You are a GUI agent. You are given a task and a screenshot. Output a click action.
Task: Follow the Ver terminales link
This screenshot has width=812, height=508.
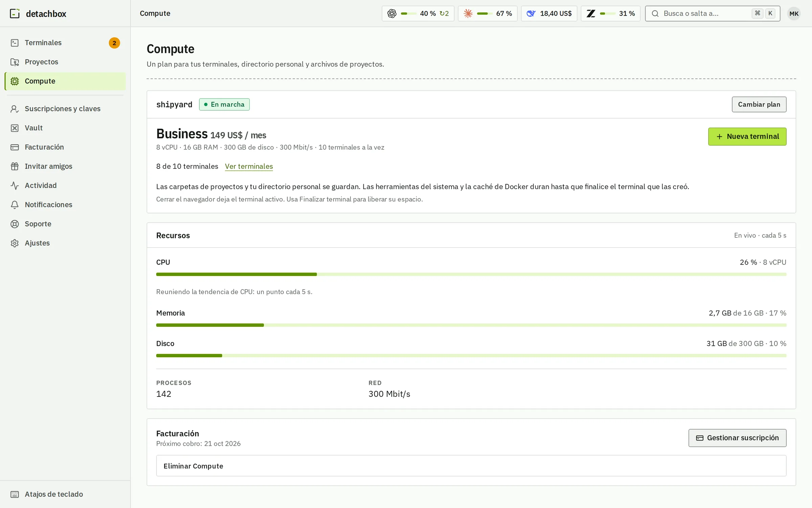[249, 166]
